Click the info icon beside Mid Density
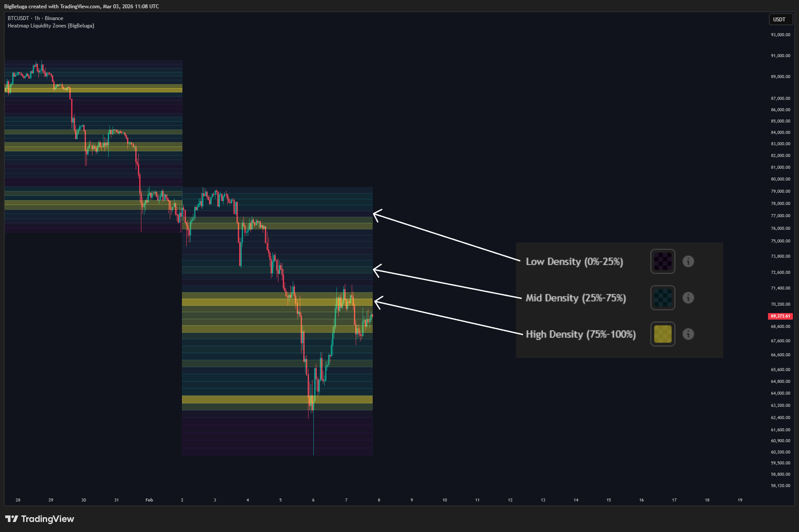Viewport: 799px width, 532px height. (x=688, y=297)
